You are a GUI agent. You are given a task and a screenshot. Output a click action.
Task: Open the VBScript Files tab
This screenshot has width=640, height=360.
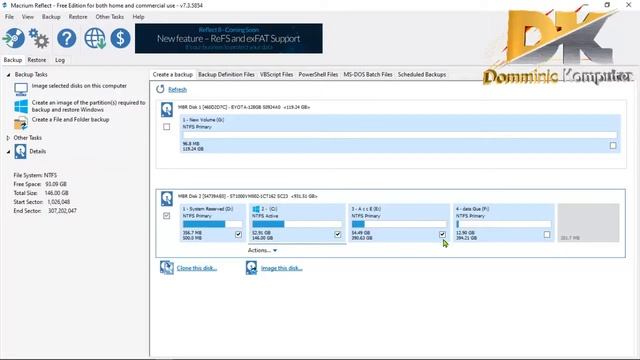pos(276,75)
